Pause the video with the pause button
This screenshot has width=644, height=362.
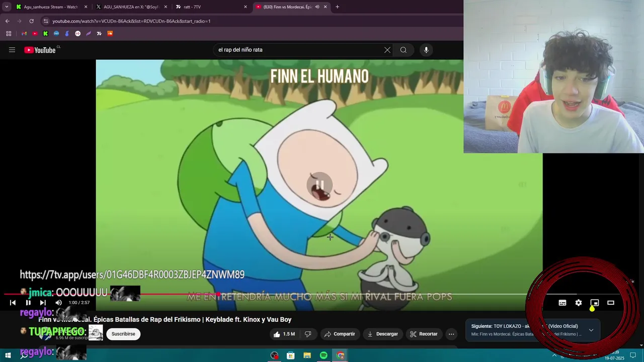coord(28,303)
